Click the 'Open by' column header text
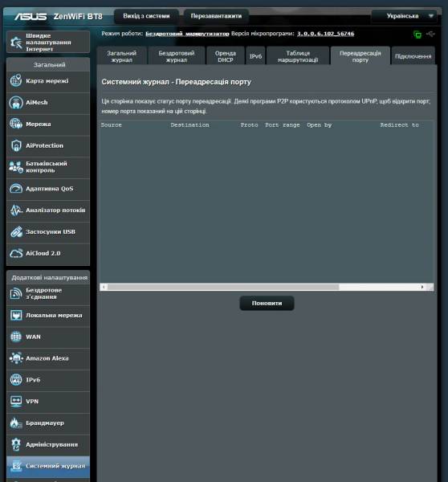Screen dimensions: 448x482 pyautogui.click(x=319, y=125)
